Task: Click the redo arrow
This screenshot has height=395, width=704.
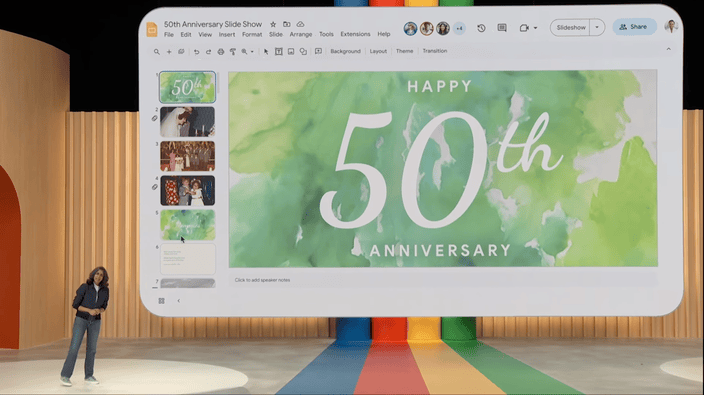Action: (x=208, y=52)
